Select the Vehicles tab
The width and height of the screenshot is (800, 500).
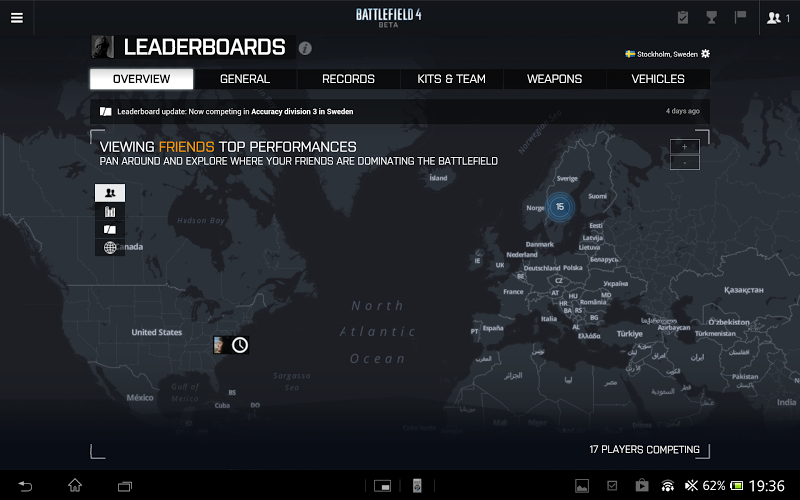tap(658, 79)
